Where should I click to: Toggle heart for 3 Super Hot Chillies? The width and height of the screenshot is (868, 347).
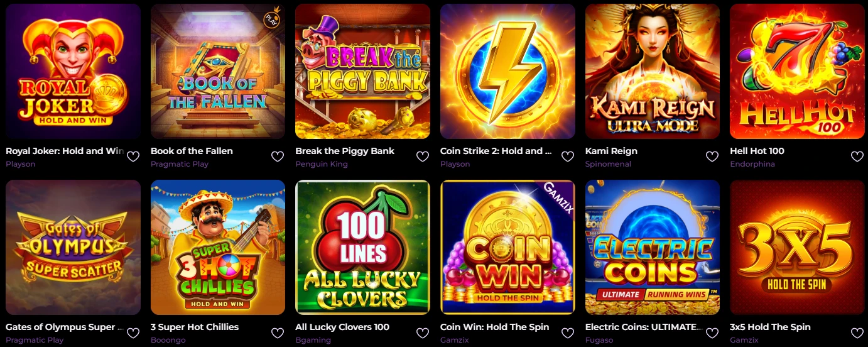[278, 333]
